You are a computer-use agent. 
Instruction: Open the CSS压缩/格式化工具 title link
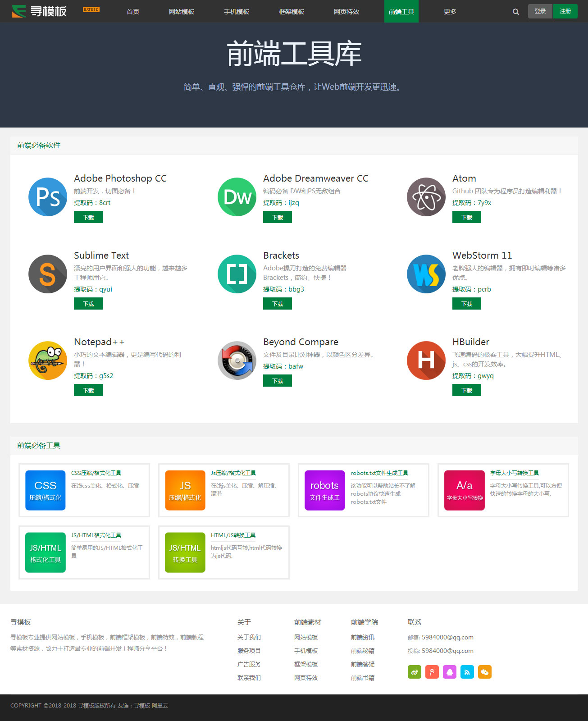click(x=96, y=473)
